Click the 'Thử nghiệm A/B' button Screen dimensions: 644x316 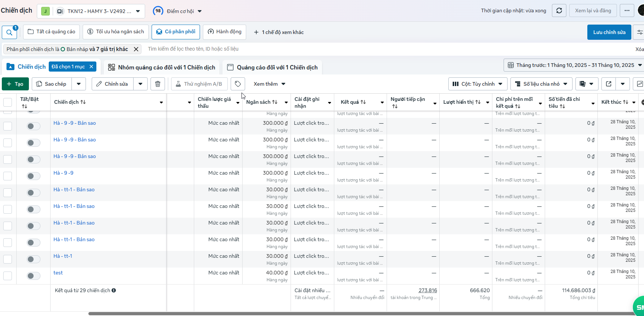coord(199,84)
